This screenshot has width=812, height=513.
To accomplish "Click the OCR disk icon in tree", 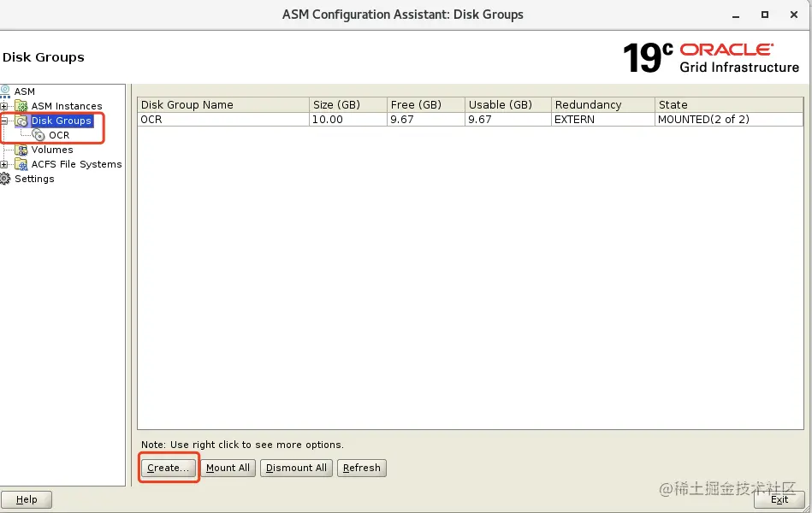I will click(39, 135).
